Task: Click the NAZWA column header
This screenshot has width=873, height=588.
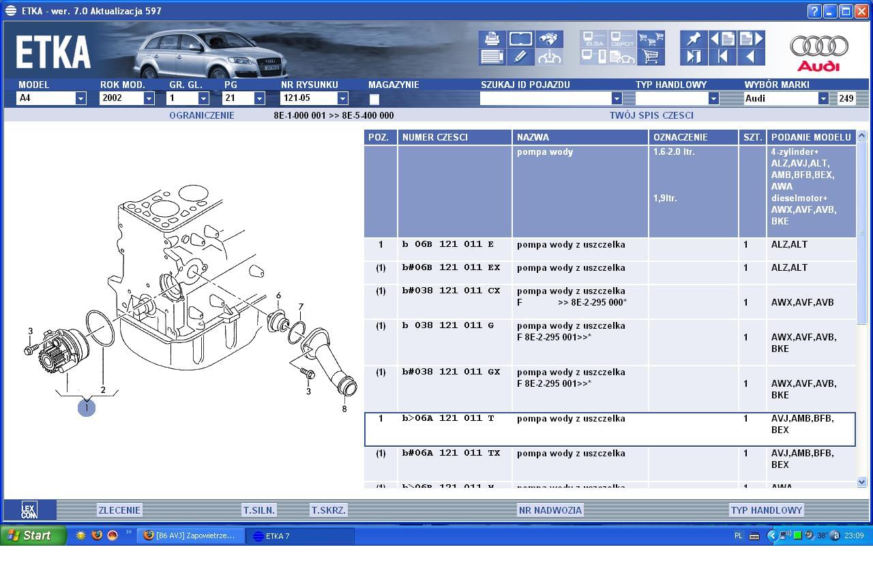Action: 580,137
